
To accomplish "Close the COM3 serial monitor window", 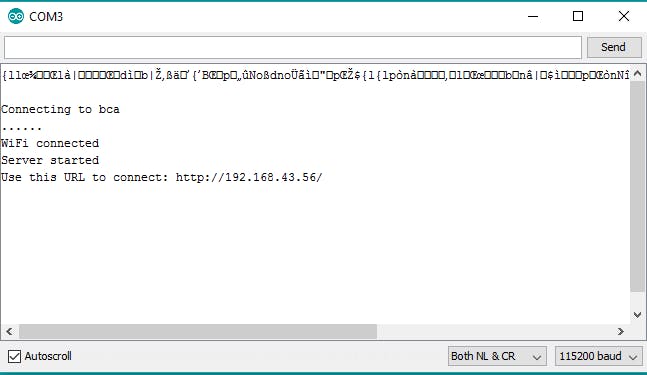I will click(x=624, y=17).
